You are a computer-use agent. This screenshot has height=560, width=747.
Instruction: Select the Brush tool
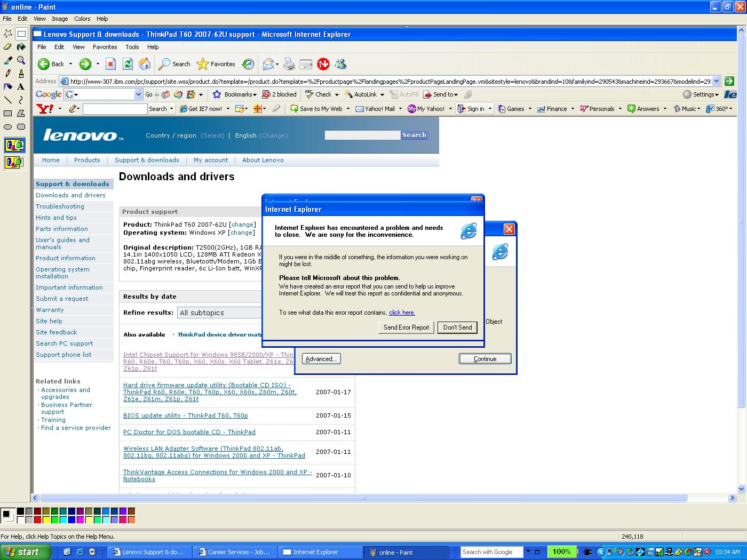click(21, 74)
